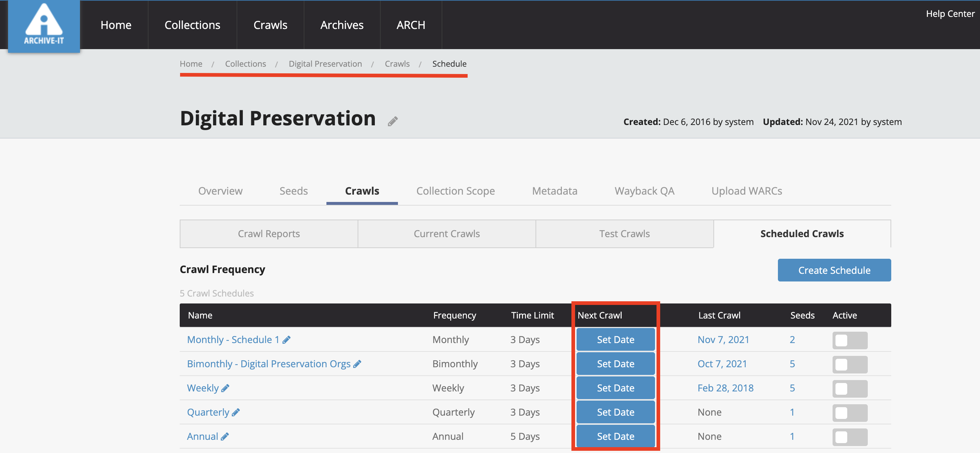Go to Collections in the breadcrumb
The height and width of the screenshot is (453, 980).
pos(245,64)
